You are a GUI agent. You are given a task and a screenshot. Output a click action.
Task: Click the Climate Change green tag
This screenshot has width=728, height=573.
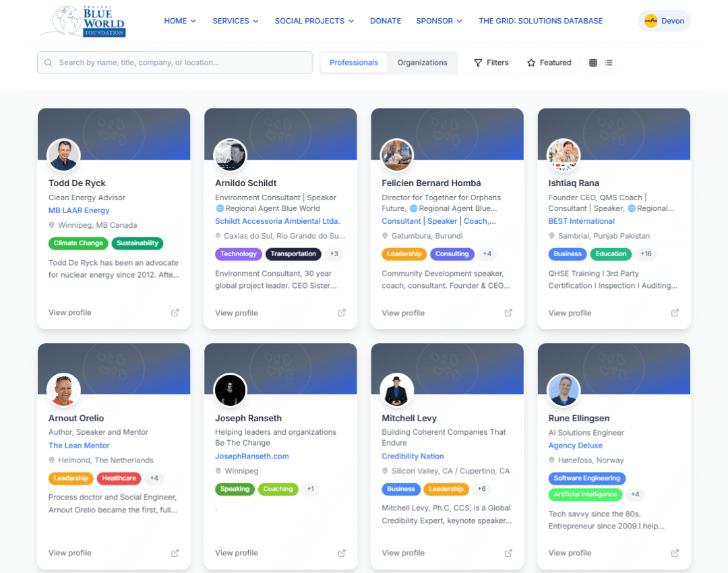(78, 243)
